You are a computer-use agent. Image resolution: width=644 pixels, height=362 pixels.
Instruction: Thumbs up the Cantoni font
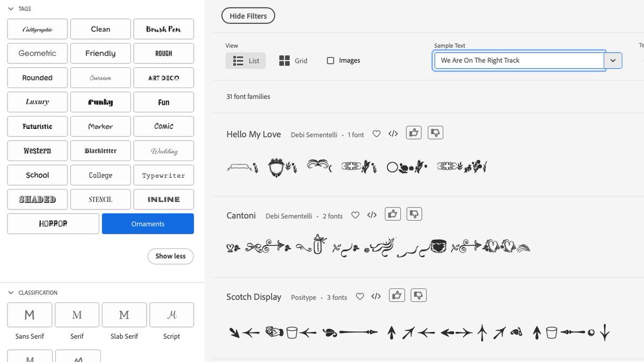393,214
